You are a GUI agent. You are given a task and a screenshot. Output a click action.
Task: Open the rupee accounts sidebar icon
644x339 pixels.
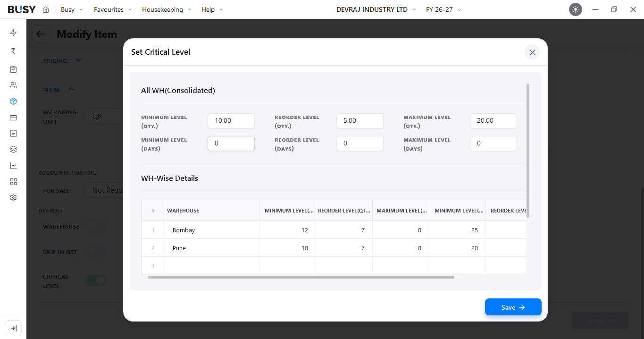click(x=13, y=51)
